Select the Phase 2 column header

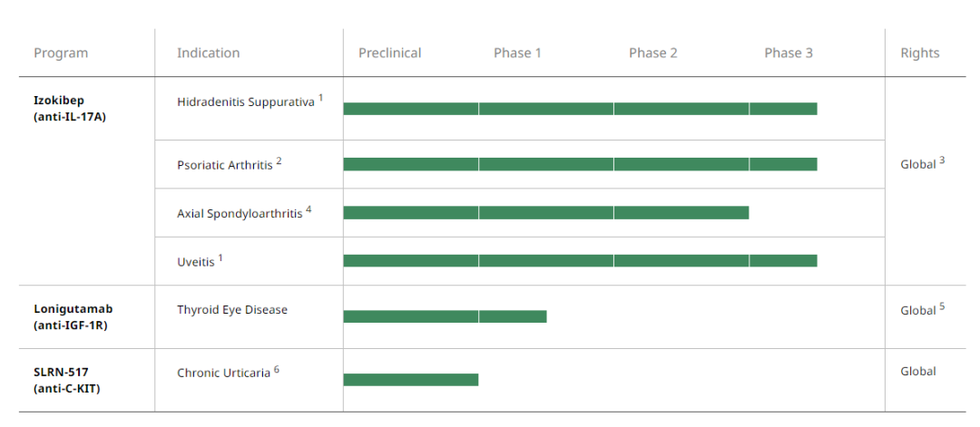pos(652,53)
